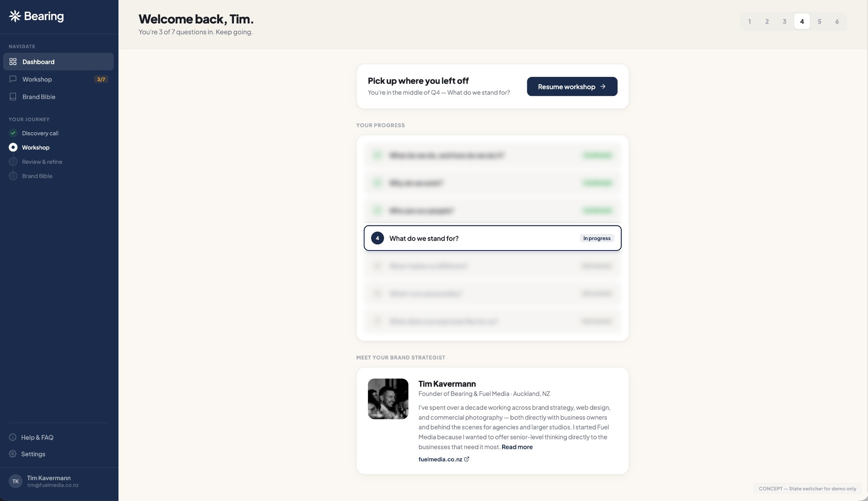Click the filled Workshop journey indicator

coord(13,147)
